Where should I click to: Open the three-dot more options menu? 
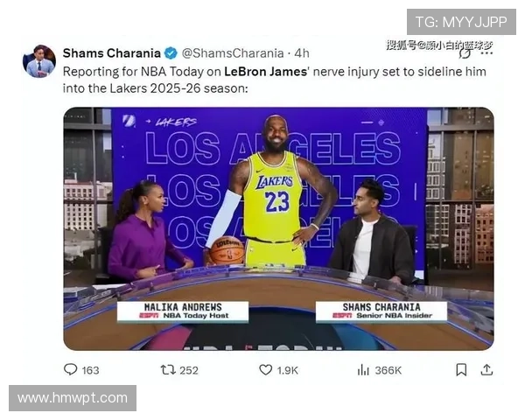(x=486, y=52)
